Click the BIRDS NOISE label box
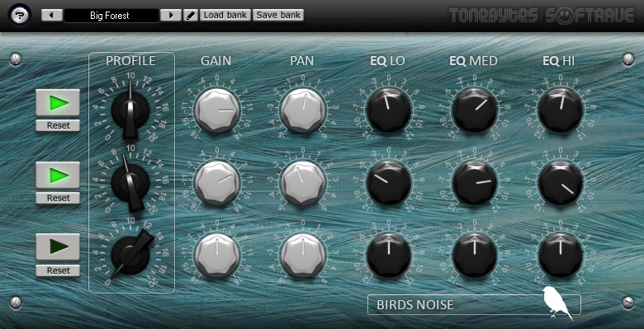Image resolution: width=644 pixels, height=329 pixels. [x=474, y=305]
